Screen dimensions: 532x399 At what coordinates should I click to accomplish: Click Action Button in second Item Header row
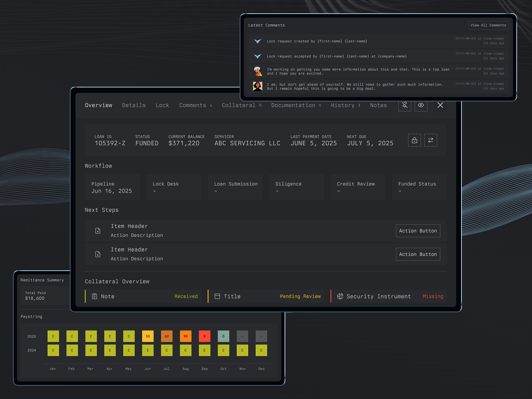point(418,254)
